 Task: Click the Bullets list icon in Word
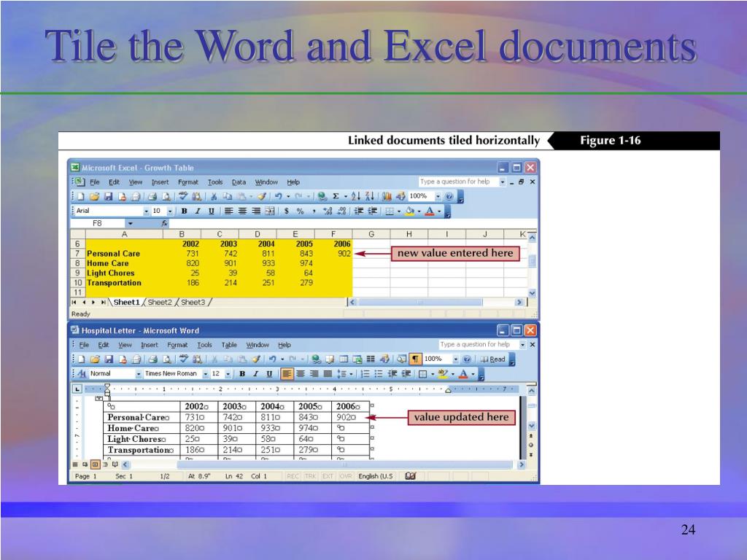379,374
